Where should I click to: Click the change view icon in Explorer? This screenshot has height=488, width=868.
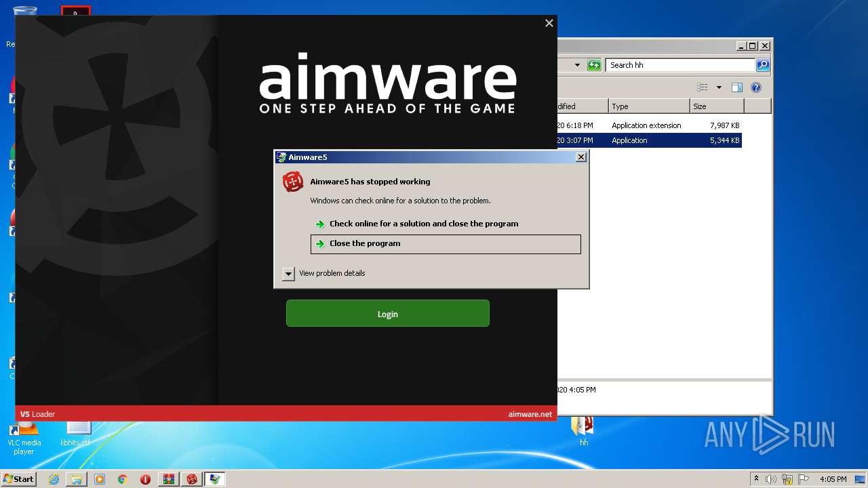tap(703, 87)
